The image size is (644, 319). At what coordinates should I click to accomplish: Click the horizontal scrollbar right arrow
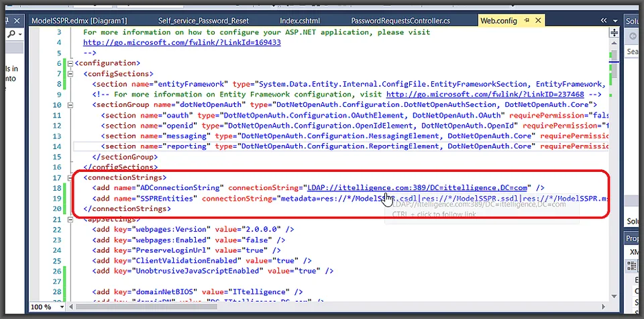point(603,307)
